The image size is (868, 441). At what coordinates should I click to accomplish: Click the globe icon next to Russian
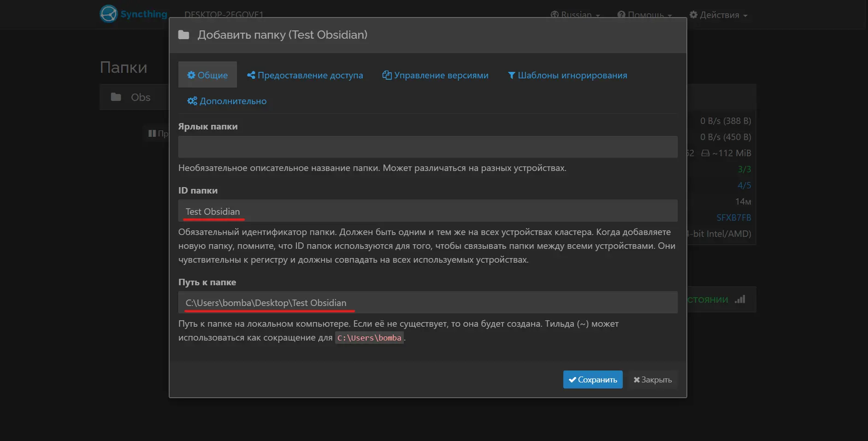pyautogui.click(x=555, y=14)
